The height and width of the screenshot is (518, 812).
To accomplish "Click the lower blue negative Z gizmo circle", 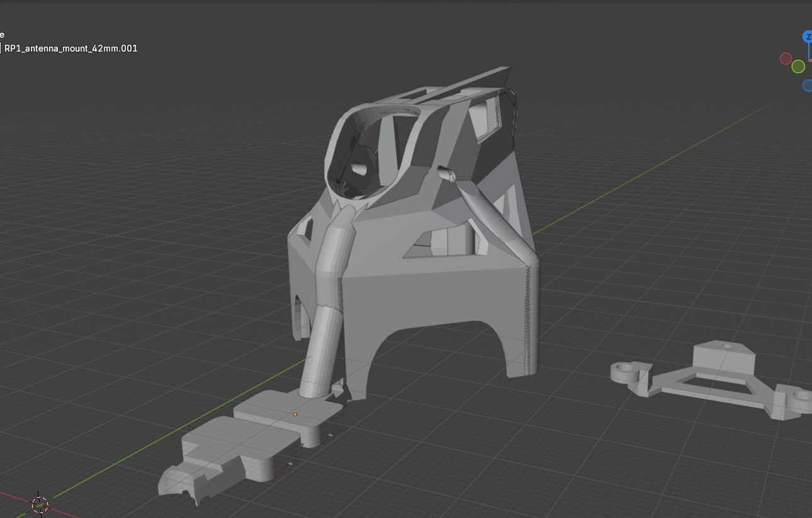I will point(808,86).
